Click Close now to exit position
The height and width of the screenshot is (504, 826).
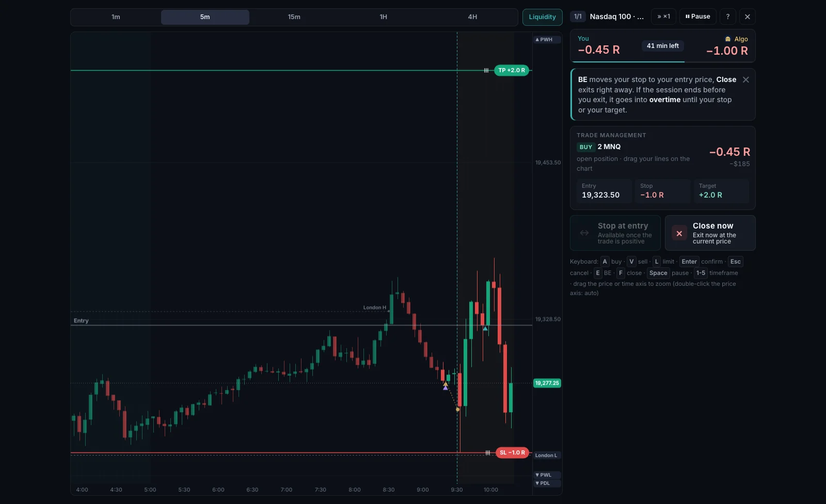tap(710, 233)
